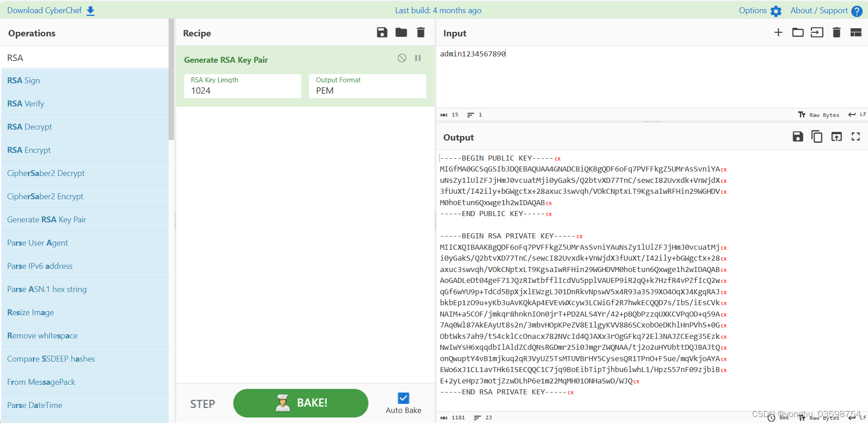Add a new input tab
This screenshot has height=423, width=868.
tap(778, 32)
